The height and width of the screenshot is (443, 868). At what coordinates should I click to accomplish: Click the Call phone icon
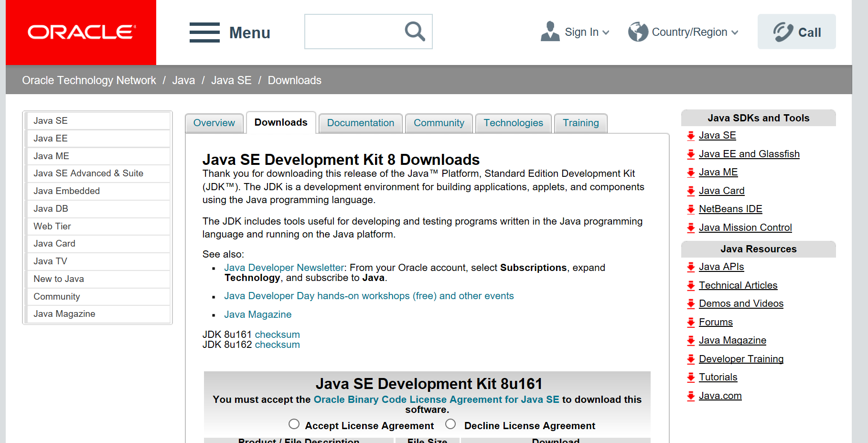point(783,32)
